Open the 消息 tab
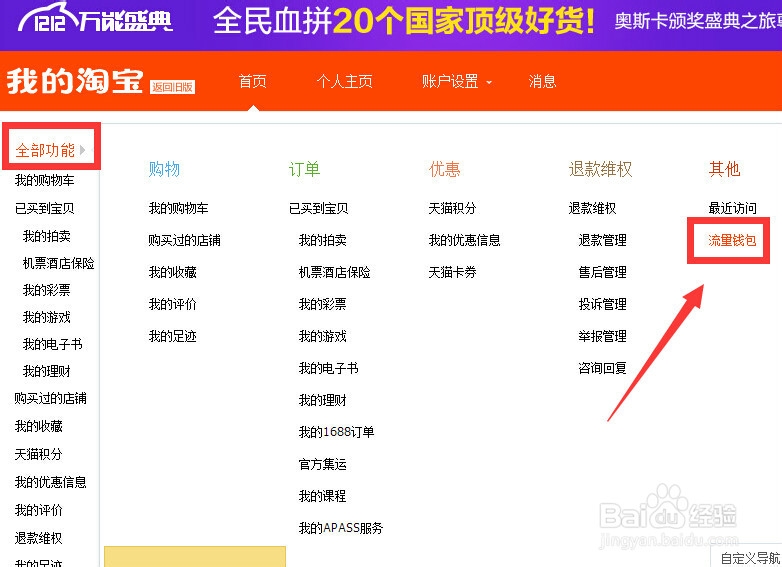 pos(542,81)
